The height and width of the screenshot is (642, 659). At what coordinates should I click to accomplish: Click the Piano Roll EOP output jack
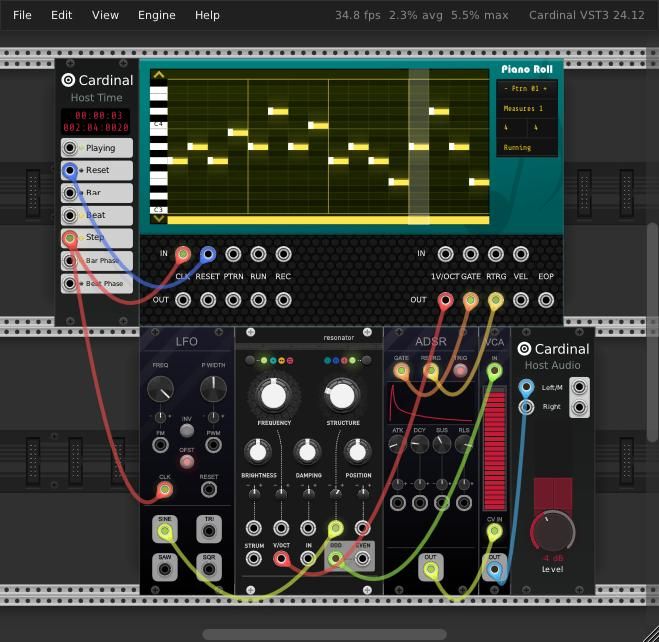click(546, 300)
